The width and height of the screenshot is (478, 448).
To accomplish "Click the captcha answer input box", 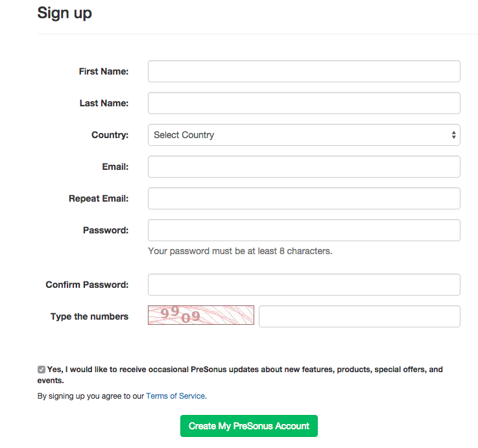I will coord(359,316).
